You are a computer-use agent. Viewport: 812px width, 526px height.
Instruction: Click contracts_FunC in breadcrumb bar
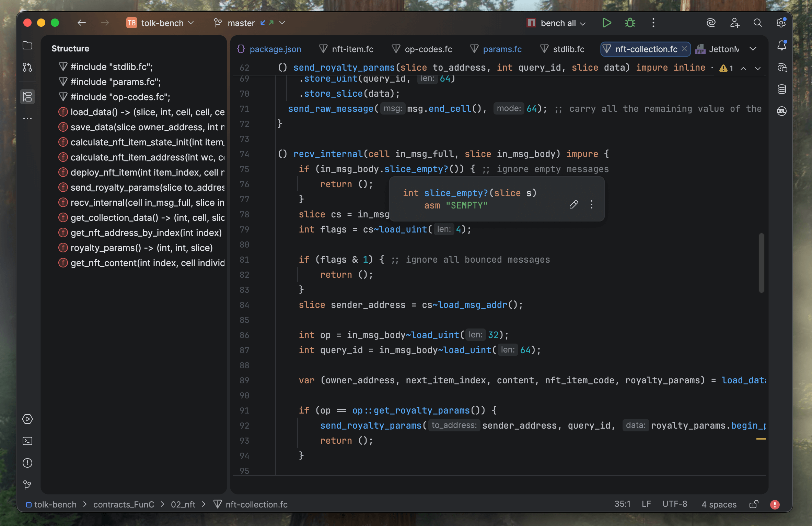[x=124, y=504]
